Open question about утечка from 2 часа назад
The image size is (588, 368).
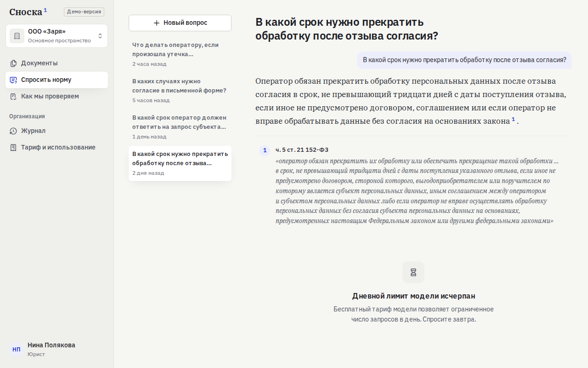point(180,54)
